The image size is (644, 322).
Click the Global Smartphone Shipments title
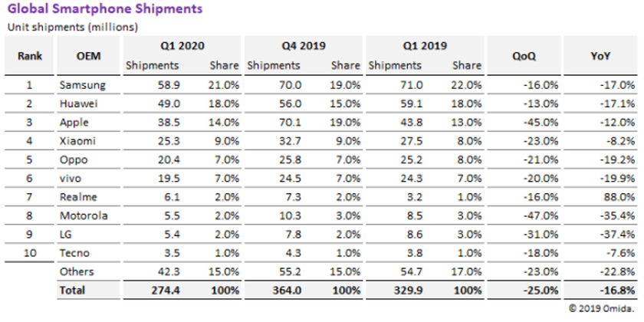[105, 9]
